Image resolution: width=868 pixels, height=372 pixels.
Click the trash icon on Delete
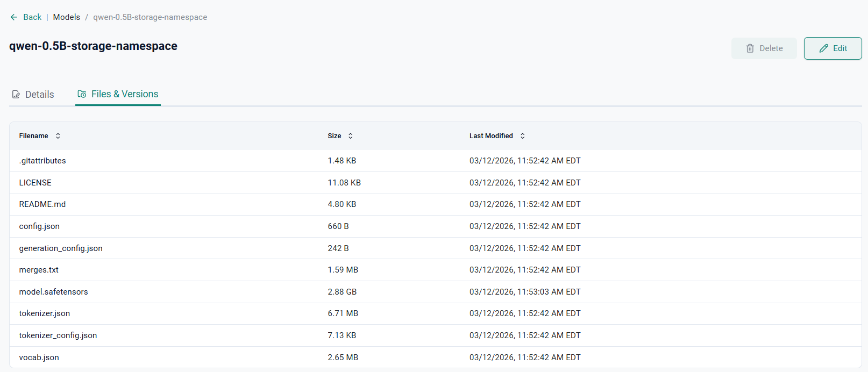[750, 48]
